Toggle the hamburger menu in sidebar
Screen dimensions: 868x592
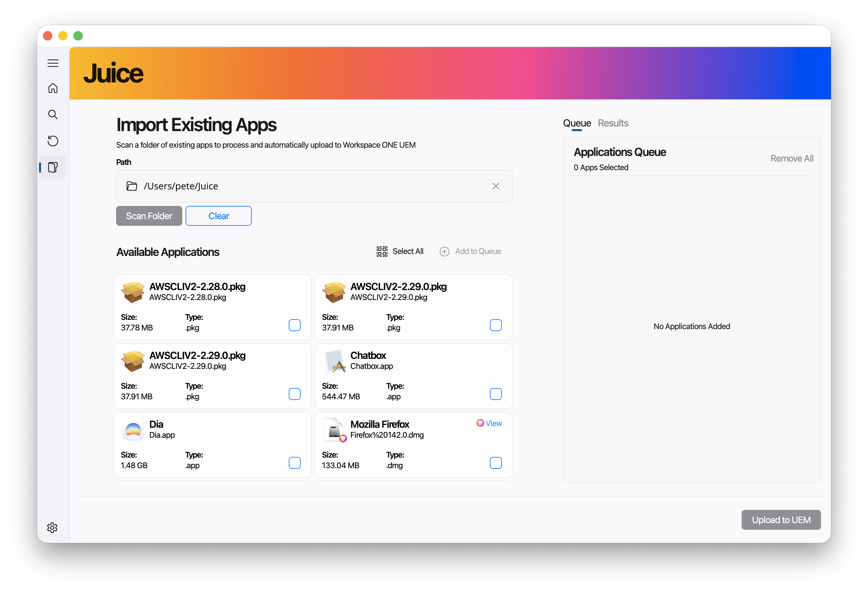click(53, 63)
